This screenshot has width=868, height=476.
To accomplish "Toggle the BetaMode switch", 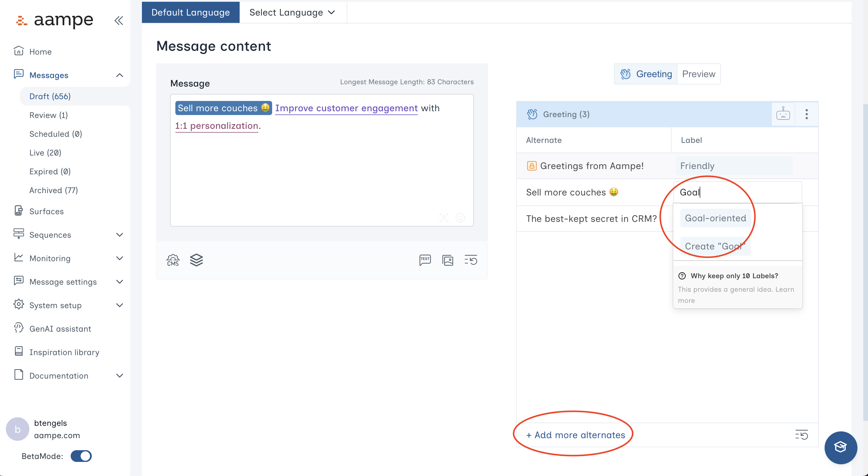I will (x=81, y=456).
